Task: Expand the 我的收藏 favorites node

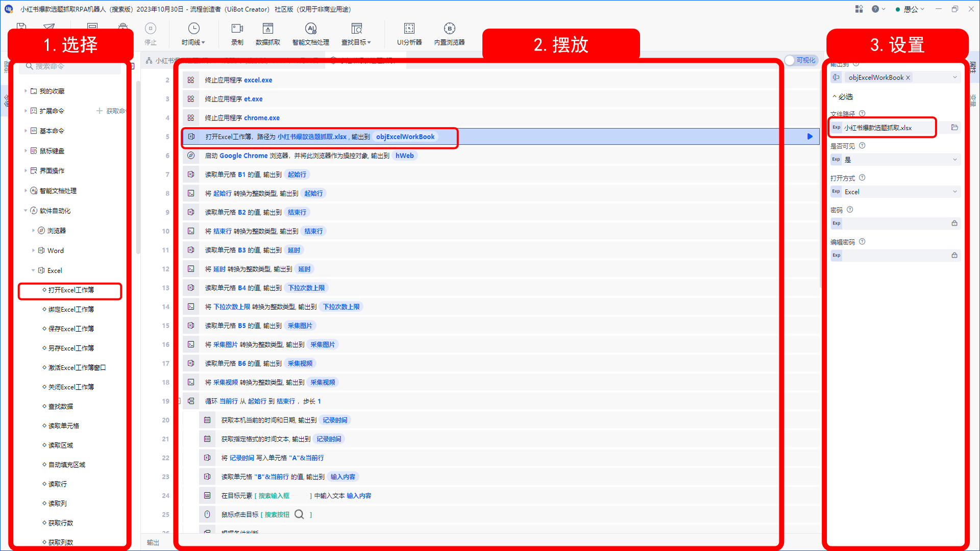Action: click(26, 91)
